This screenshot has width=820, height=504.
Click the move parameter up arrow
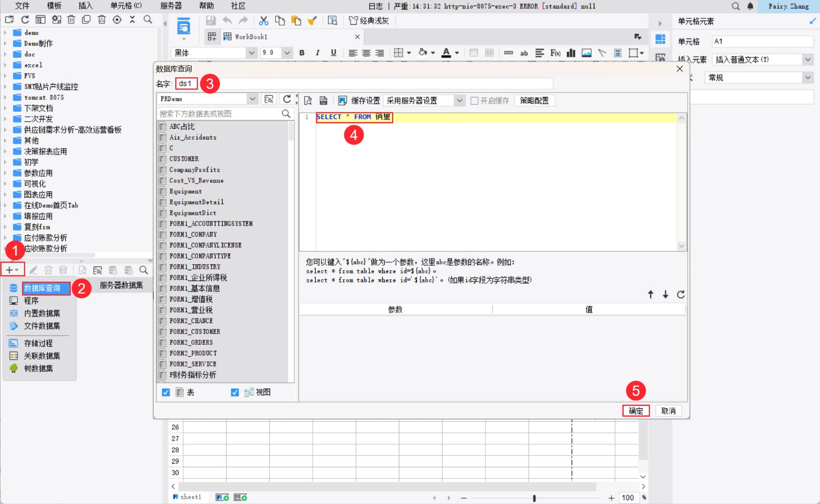[650, 295]
